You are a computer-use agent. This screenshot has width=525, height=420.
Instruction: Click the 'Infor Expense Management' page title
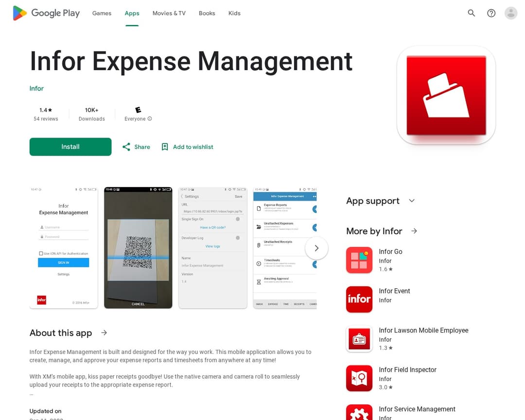191,61
